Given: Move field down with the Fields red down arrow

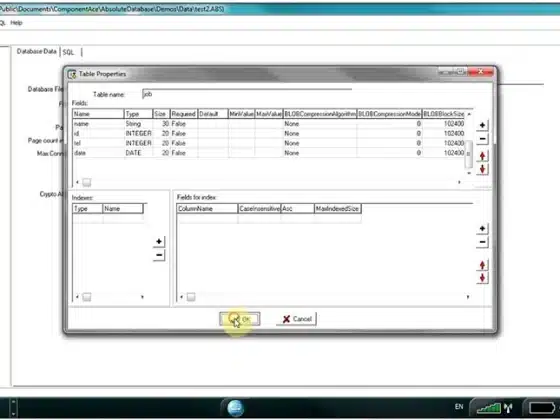Looking at the screenshot, I should coord(482,169).
